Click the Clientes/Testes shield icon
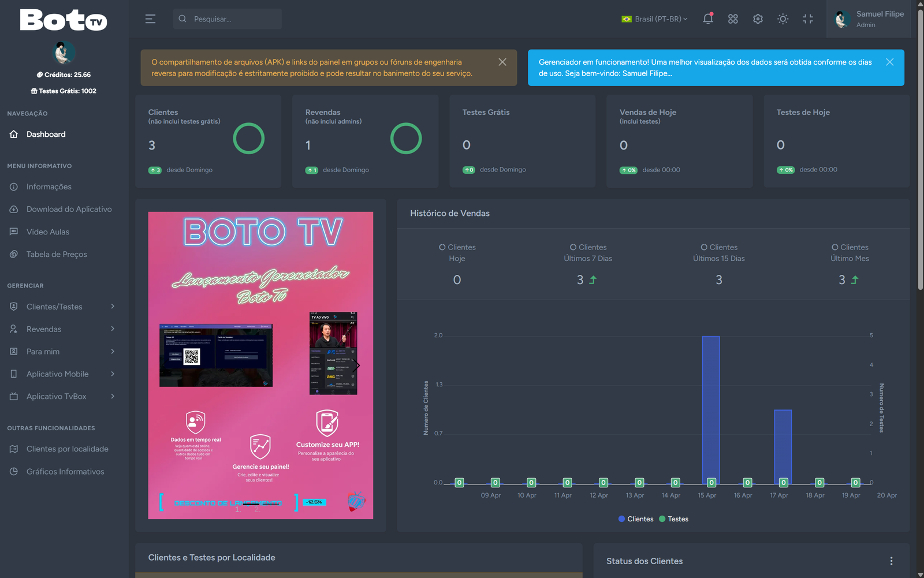 click(14, 307)
